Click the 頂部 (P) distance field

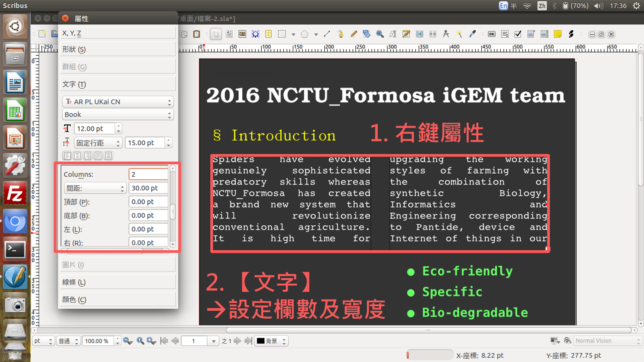click(148, 202)
